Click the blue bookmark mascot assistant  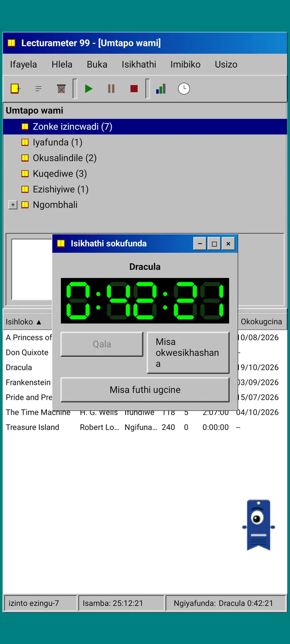point(259,525)
